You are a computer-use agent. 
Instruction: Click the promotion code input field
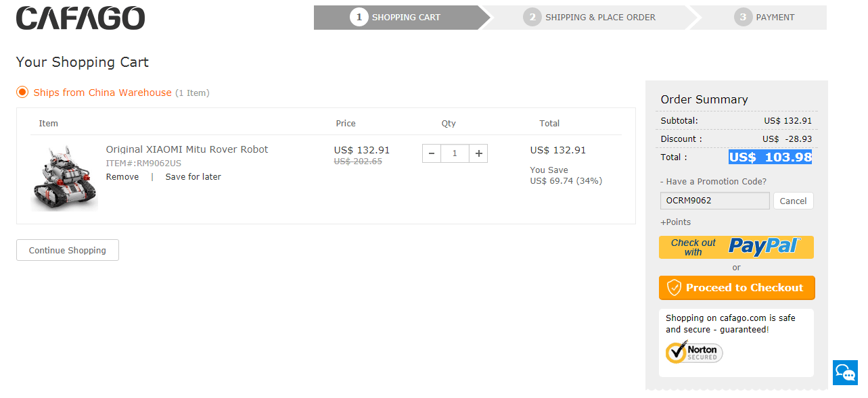coord(715,201)
